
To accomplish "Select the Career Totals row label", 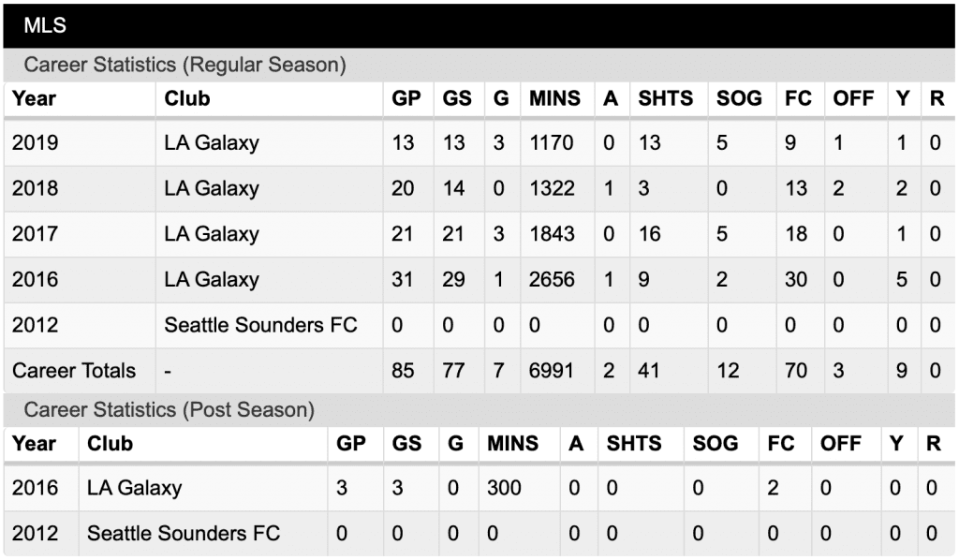I will coord(74,371).
